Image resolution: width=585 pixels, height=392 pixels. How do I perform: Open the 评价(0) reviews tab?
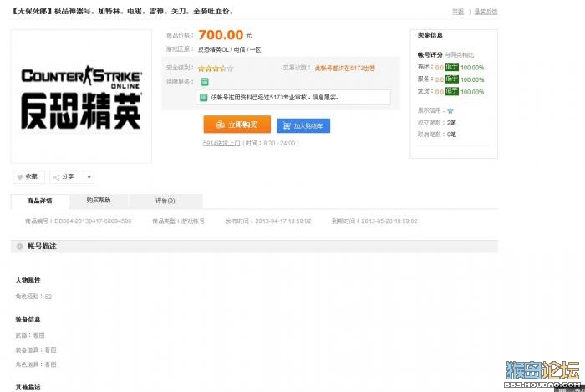click(165, 201)
